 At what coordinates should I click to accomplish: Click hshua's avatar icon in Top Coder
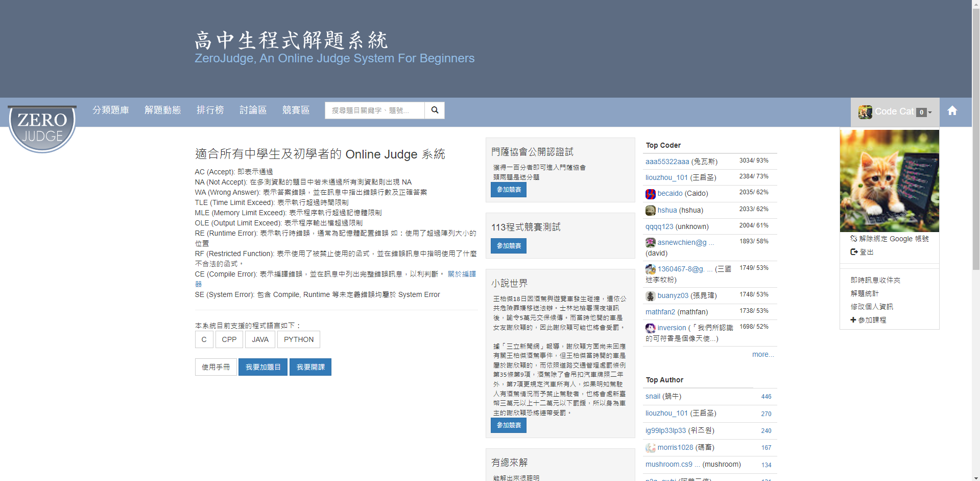[x=650, y=211]
